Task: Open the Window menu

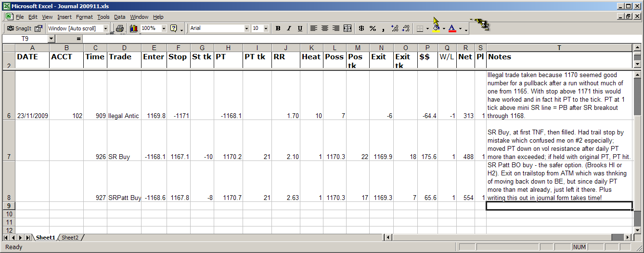Action: pyautogui.click(x=140, y=17)
